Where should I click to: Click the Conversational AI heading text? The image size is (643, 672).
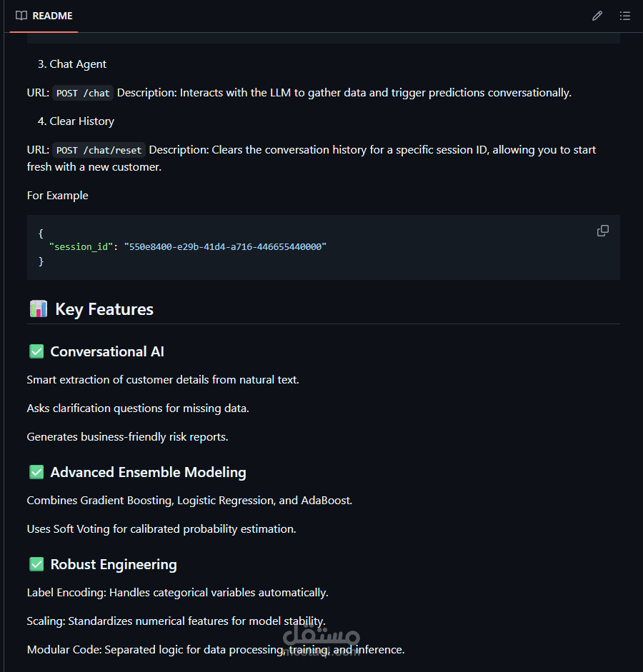[107, 351]
